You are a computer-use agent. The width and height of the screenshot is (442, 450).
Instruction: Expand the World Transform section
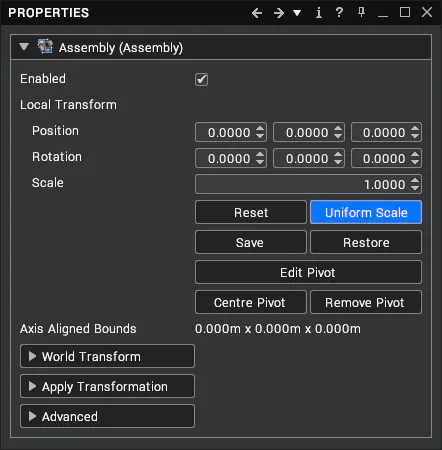(107, 356)
